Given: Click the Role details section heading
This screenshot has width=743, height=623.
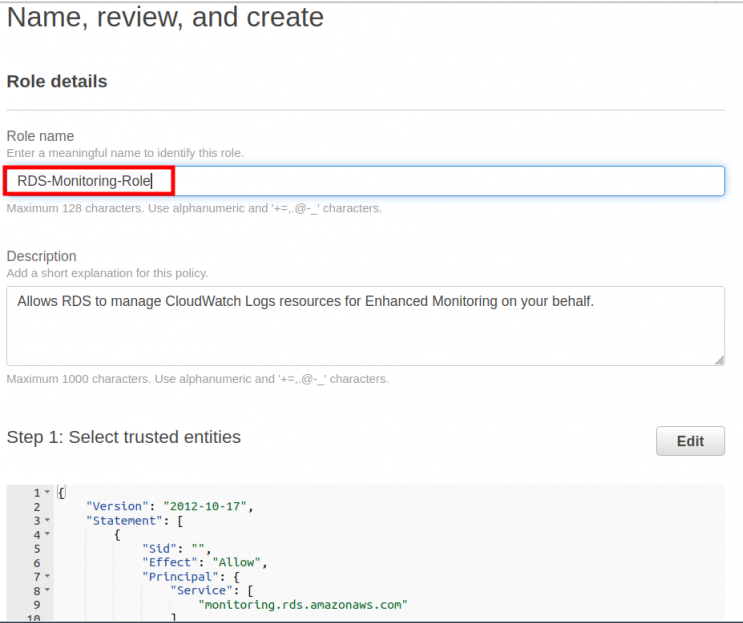Looking at the screenshot, I should pyautogui.click(x=57, y=81).
